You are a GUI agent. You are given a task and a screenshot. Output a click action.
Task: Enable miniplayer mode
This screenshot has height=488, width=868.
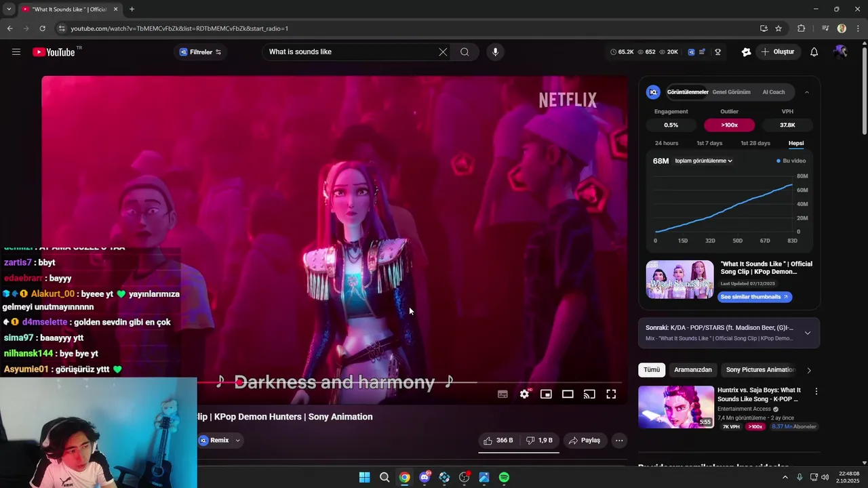[x=546, y=394]
